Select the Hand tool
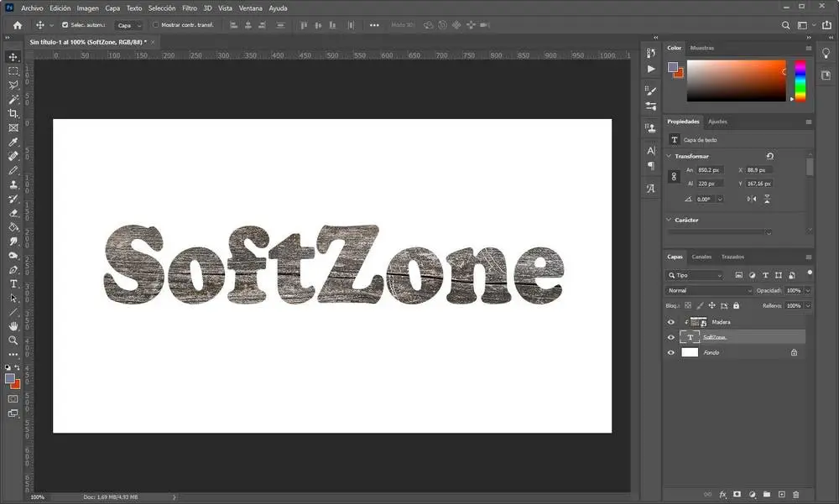The height and width of the screenshot is (504, 839). 13,326
